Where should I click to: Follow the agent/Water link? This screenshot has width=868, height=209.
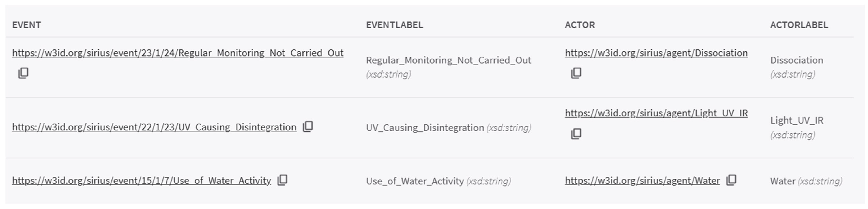point(643,181)
